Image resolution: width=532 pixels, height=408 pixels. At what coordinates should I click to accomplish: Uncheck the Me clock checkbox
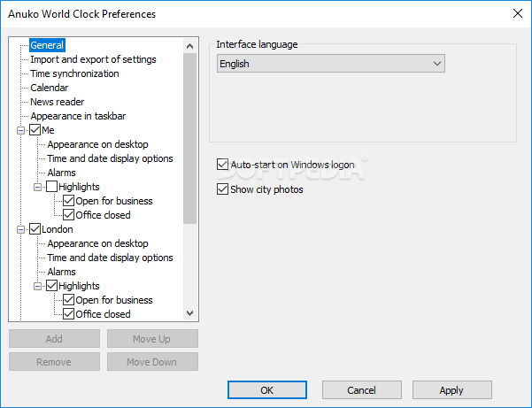click(35, 130)
